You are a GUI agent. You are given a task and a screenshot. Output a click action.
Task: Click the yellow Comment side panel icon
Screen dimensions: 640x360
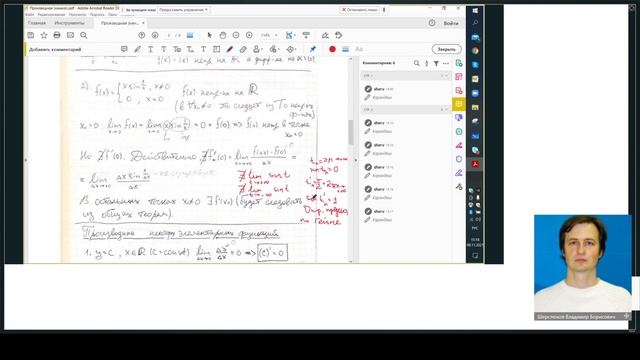pyautogui.click(x=459, y=104)
